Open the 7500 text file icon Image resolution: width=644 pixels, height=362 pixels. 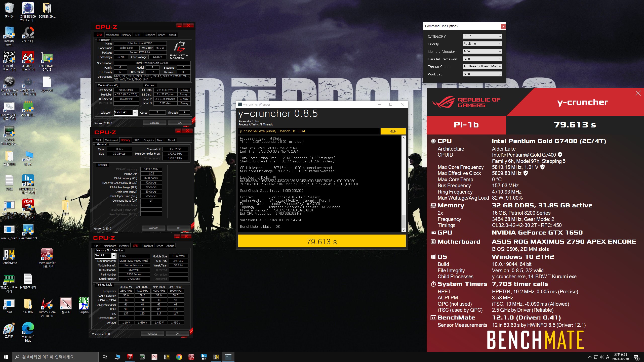click(9, 183)
